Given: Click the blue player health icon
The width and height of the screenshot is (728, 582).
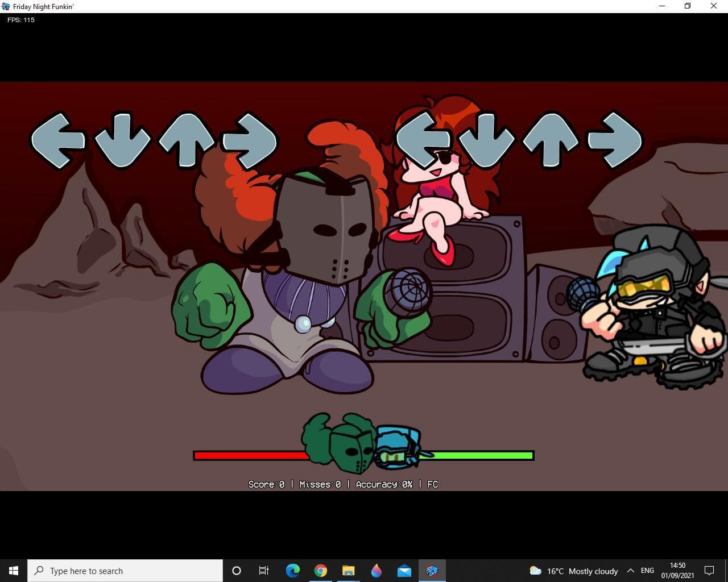Looking at the screenshot, I should click(400, 447).
